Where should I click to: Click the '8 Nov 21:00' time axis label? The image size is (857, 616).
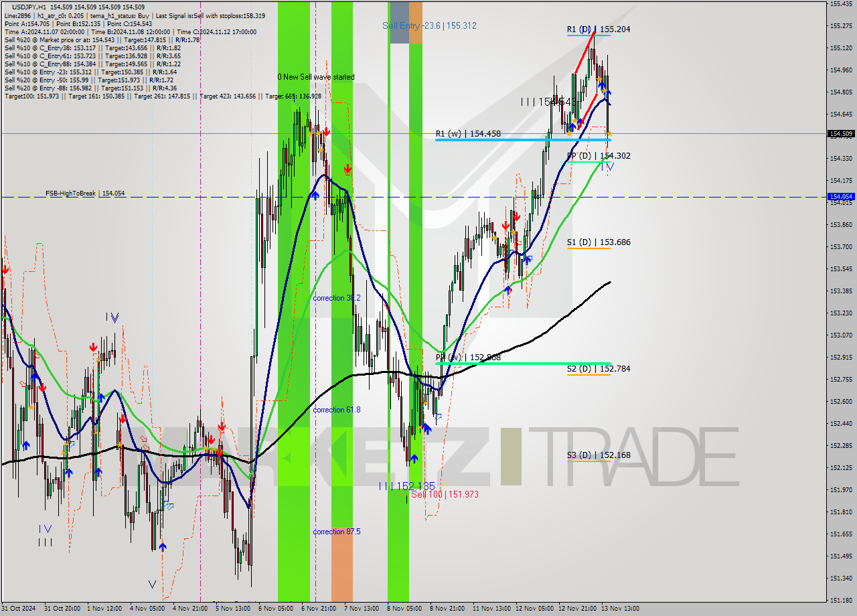447,609
